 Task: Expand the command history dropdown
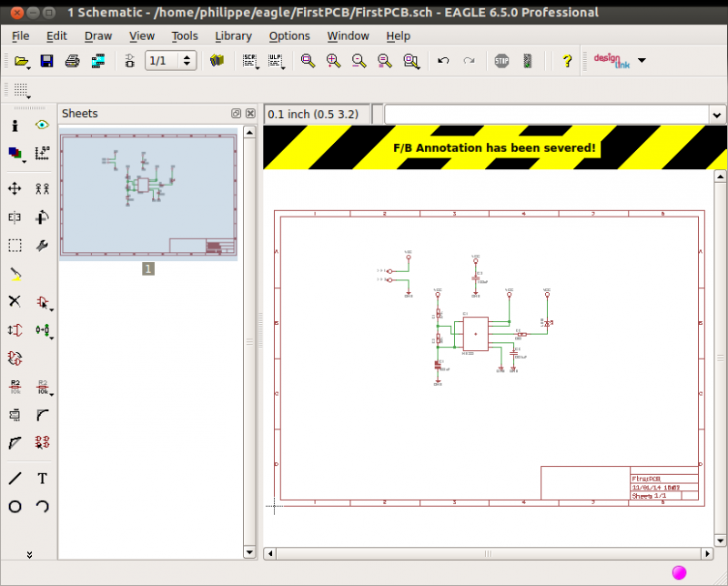[716, 115]
